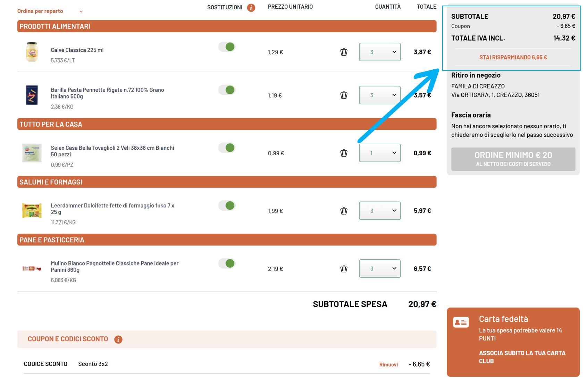The width and height of the screenshot is (588, 379).
Task: Show info for Coupon e Codici Sconto
Action: tap(118, 339)
